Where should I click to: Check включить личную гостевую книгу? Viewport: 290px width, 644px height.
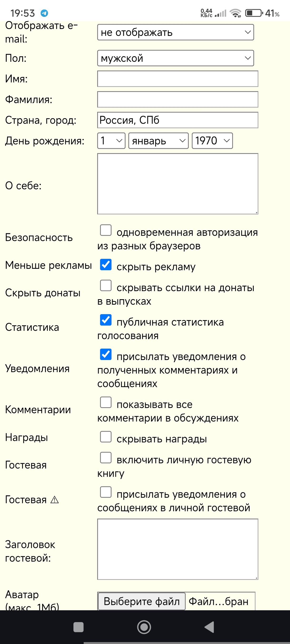pos(106,458)
